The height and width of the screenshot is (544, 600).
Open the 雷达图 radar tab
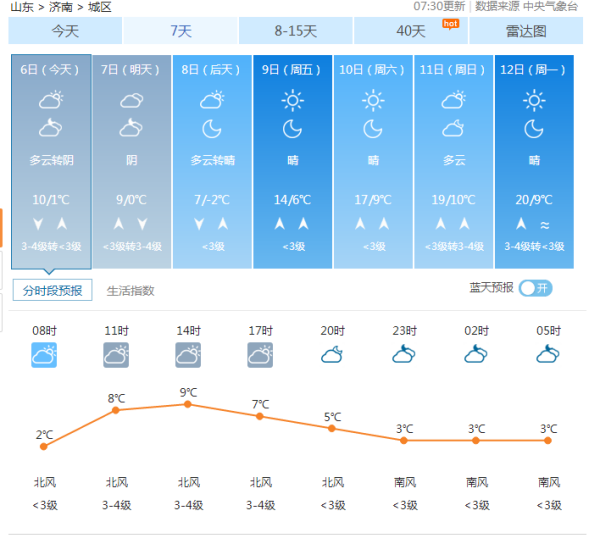coord(526,31)
